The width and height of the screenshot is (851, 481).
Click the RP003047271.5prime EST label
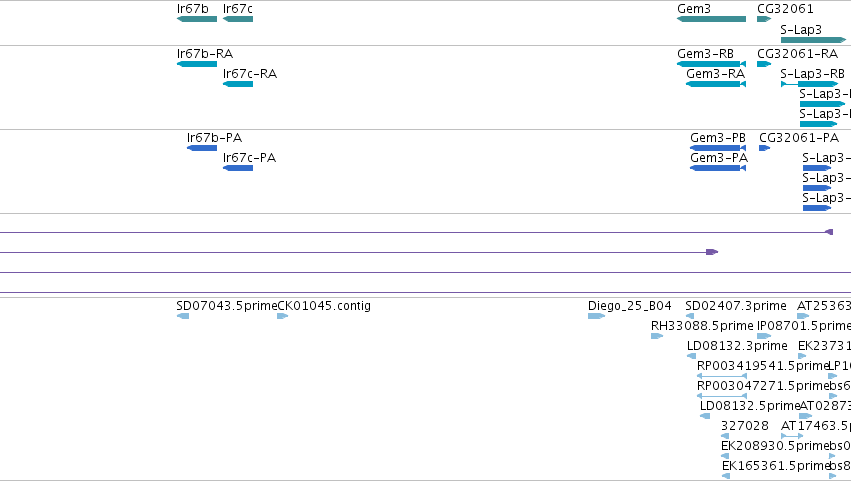tap(763, 386)
